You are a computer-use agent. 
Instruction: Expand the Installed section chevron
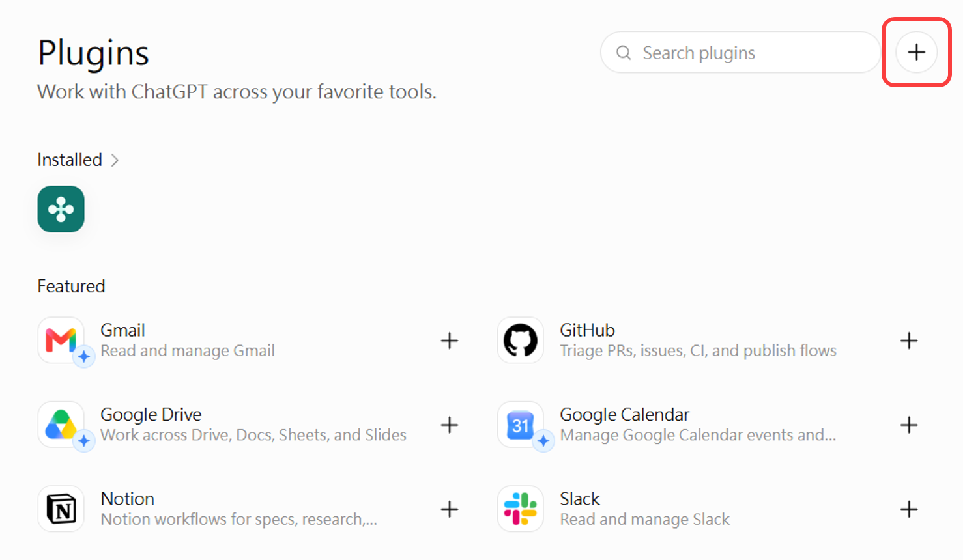(115, 160)
